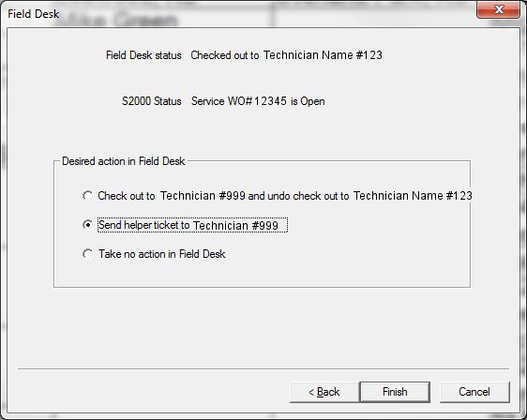This screenshot has height=420, width=527.
Task: Click the "Checked out to" status text
Action: tap(225, 55)
